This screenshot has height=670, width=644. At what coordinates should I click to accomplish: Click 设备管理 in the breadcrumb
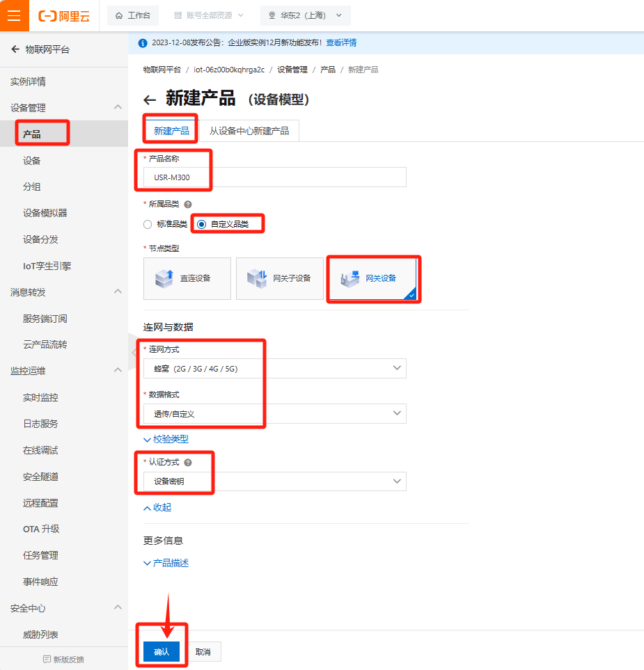(x=292, y=70)
